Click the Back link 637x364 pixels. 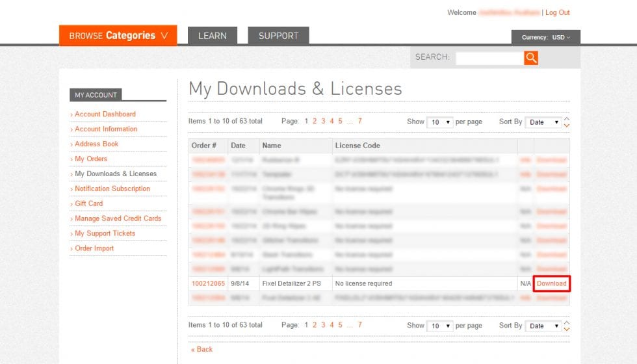point(204,349)
